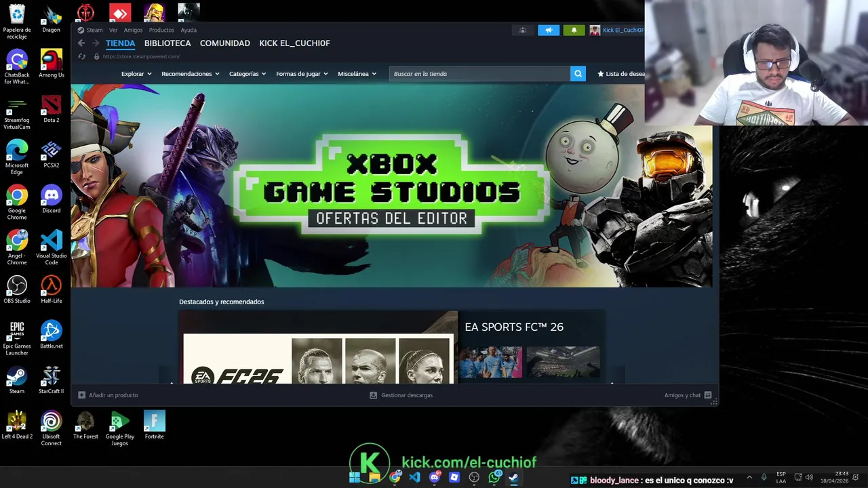Click the padlock icon beside the store URL
The image size is (868, 488).
pos(96,57)
